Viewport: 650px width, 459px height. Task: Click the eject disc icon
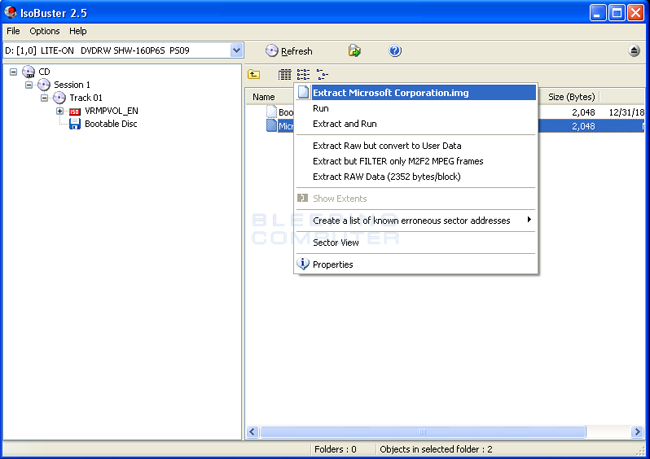tap(634, 51)
